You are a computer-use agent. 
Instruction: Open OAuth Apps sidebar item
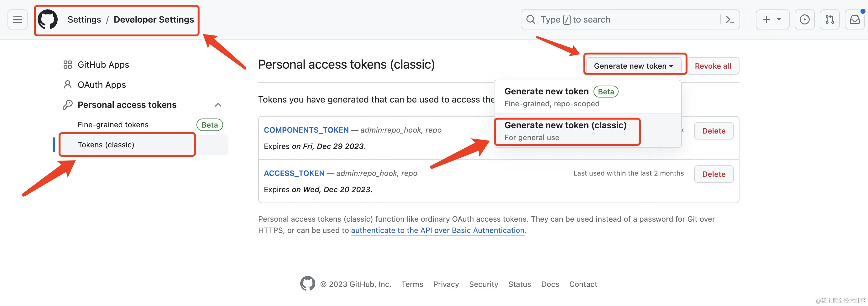(95, 85)
